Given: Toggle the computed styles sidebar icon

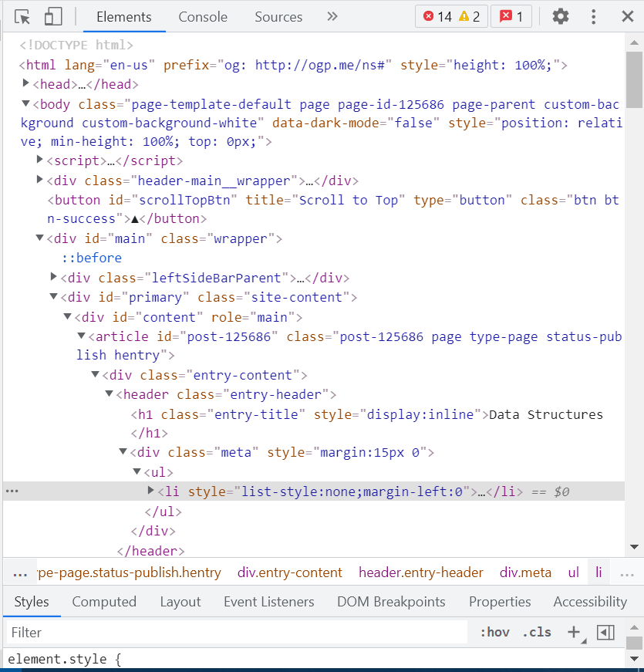Looking at the screenshot, I should point(605,632).
